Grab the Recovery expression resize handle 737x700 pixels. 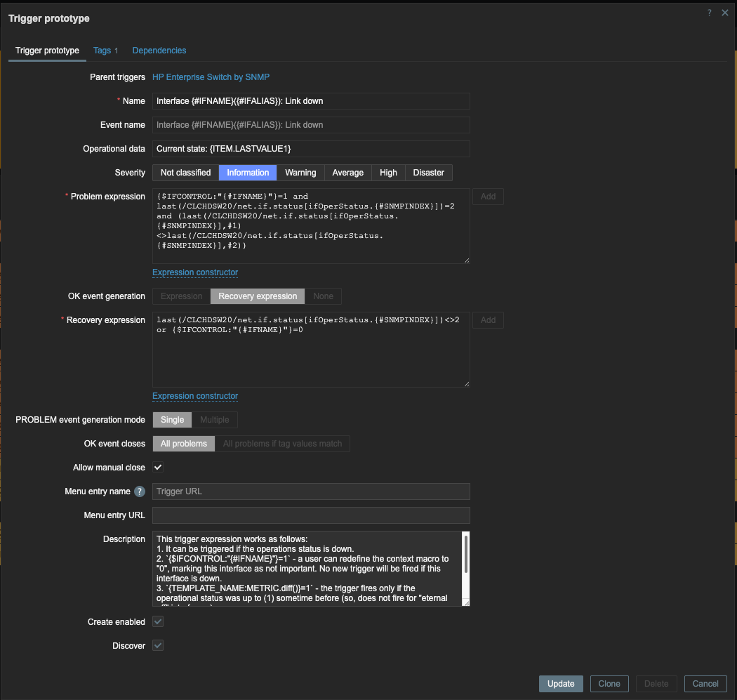point(466,384)
